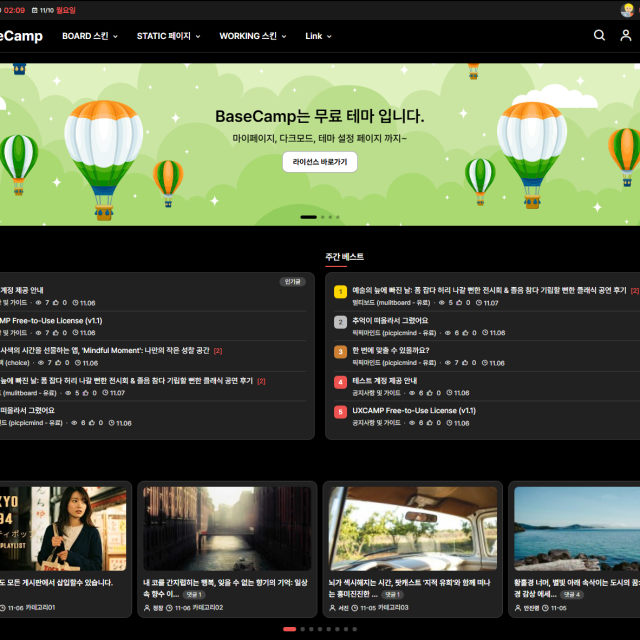The image size is (640, 640).
Task: Open the search magnifier icon in header
Action: point(599,35)
